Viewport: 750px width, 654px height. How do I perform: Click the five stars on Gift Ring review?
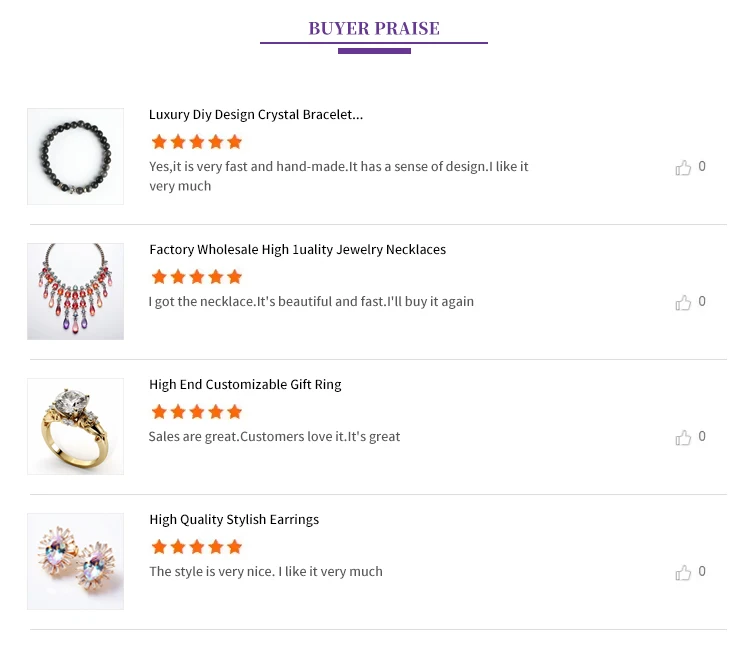tap(197, 412)
